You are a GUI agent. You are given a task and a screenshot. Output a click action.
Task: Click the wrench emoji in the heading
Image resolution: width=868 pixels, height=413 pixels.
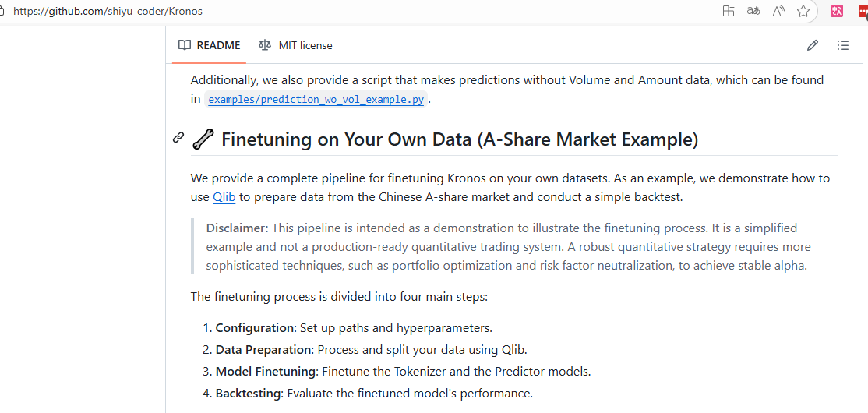click(203, 139)
